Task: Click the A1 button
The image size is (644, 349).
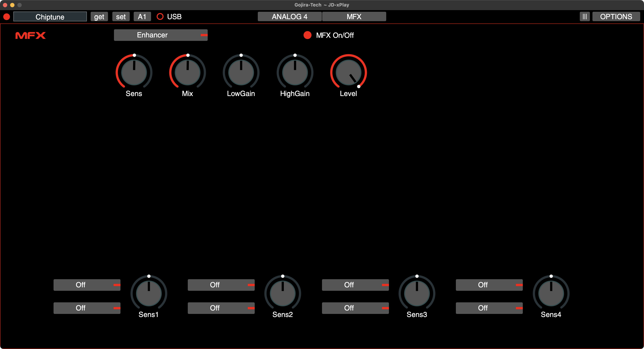Action: (x=142, y=17)
